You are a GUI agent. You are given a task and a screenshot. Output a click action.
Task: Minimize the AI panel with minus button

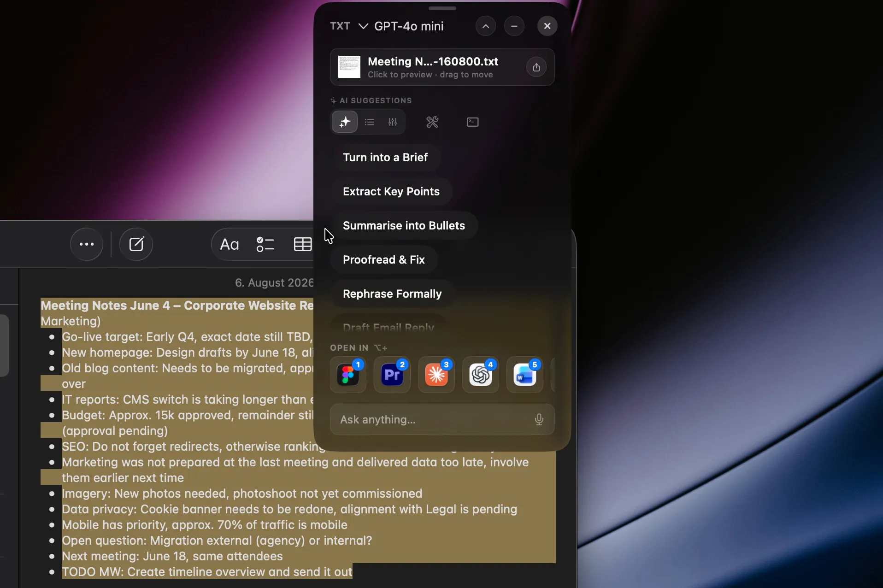tap(514, 26)
